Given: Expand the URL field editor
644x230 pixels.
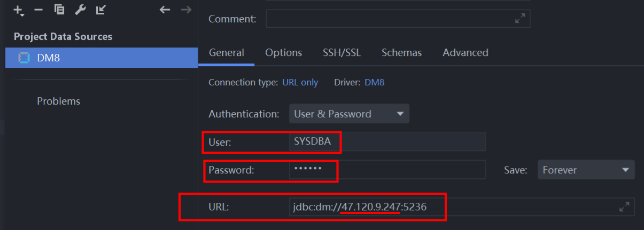Looking at the screenshot, I should tap(624, 207).
